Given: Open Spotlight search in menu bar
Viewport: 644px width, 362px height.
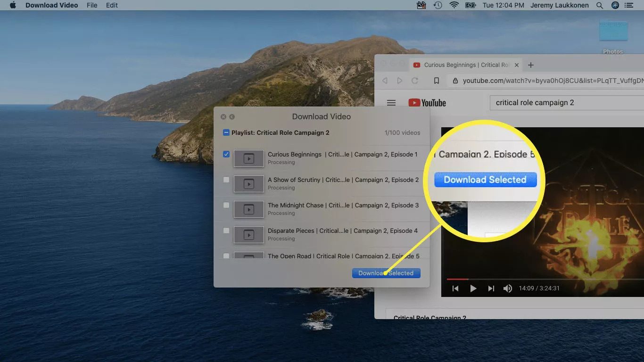Looking at the screenshot, I should [600, 5].
